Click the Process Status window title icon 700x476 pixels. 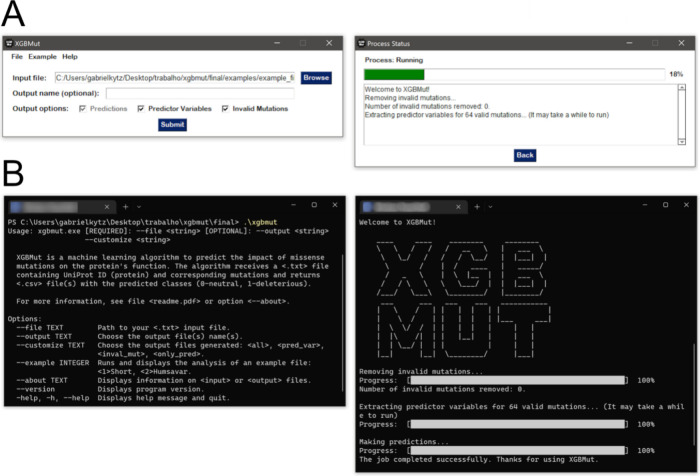[362, 43]
